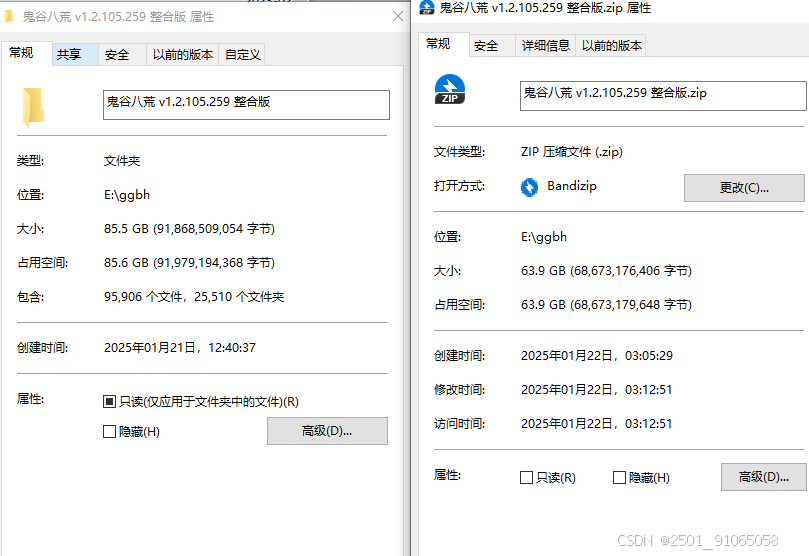The image size is (809, 556).
Task: Click ZIP 压缩文件 (.zip) file type text
Action: click(x=572, y=152)
